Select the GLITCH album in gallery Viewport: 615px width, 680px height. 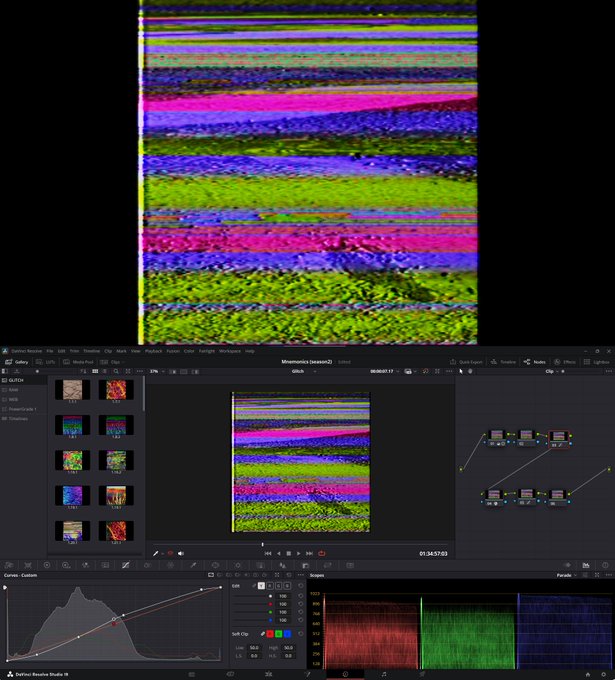point(23,380)
